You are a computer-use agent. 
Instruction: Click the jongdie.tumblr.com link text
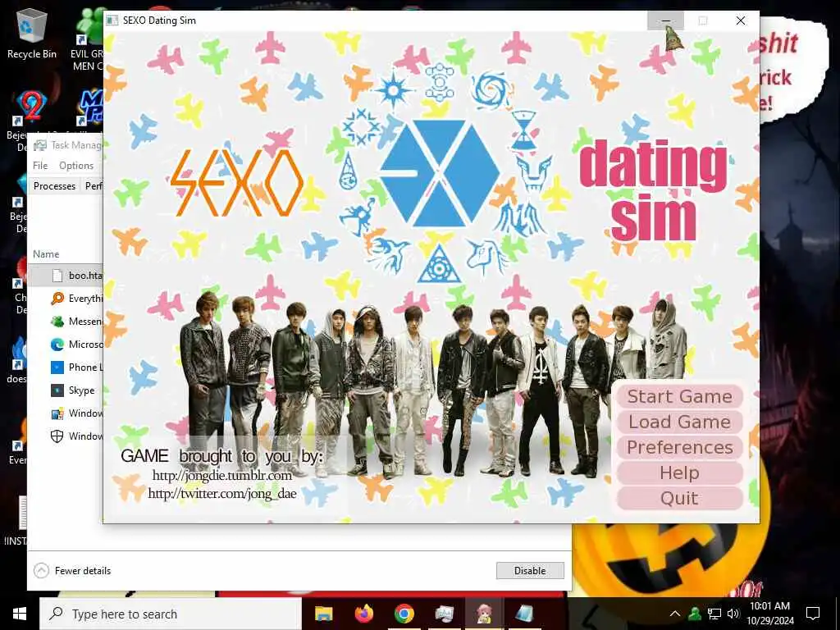(221, 475)
